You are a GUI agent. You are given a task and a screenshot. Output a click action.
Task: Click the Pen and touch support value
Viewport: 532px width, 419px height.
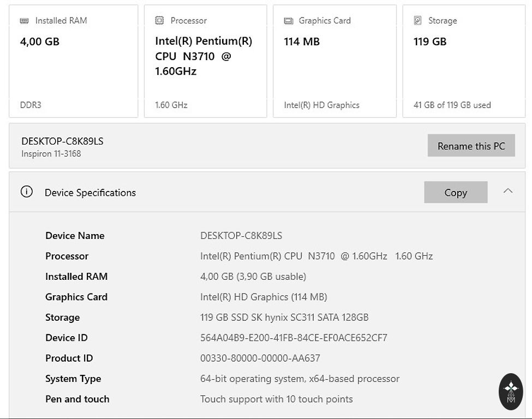click(276, 399)
